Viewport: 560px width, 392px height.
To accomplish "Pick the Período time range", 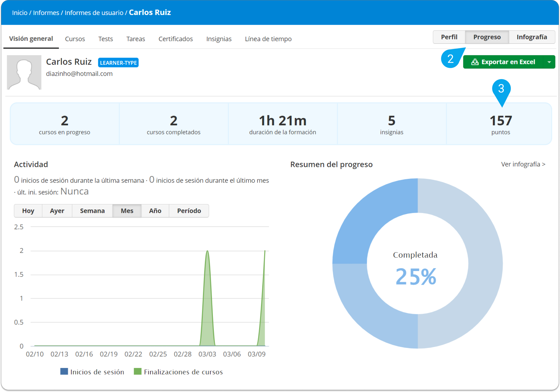I will click(x=189, y=211).
